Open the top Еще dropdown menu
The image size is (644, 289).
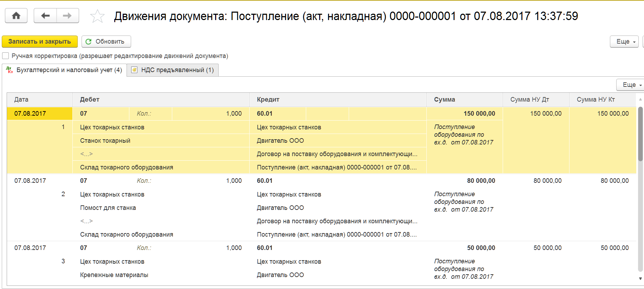[x=624, y=41]
